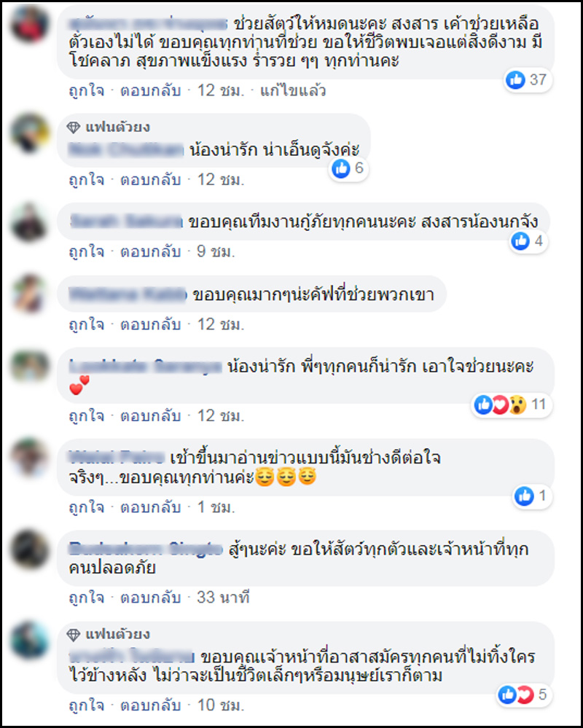
Task: Open reactions on the comment with 6 likes
Action: (x=348, y=168)
